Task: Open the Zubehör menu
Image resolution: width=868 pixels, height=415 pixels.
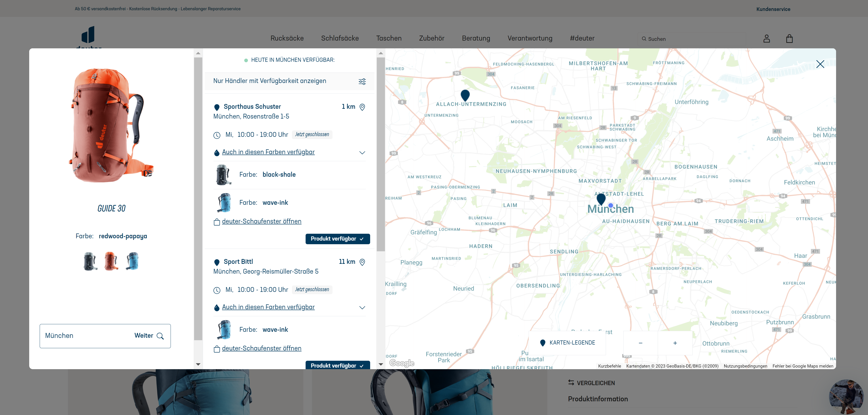Action: click(432, 38)
